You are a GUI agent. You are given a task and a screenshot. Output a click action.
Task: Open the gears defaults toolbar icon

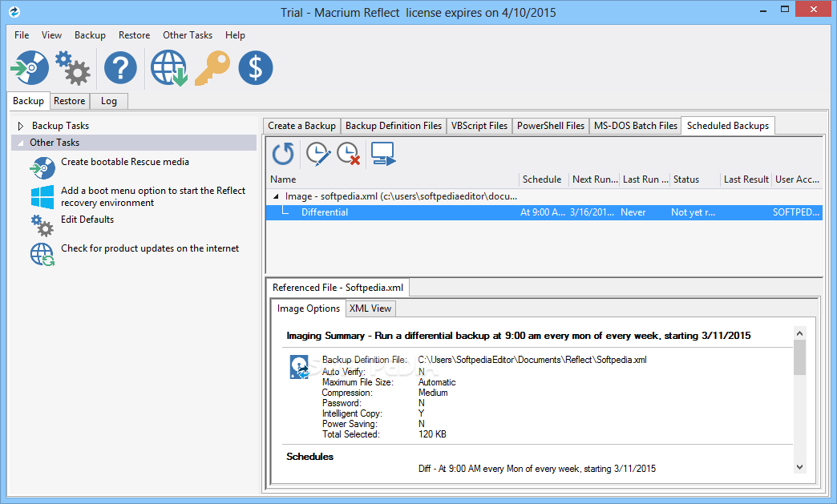point(73,68)
